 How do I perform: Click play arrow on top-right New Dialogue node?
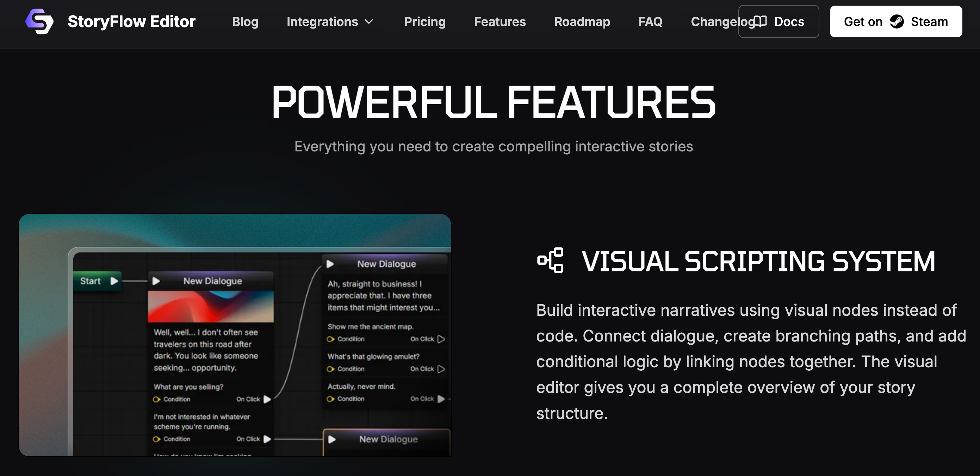(330, 264)
